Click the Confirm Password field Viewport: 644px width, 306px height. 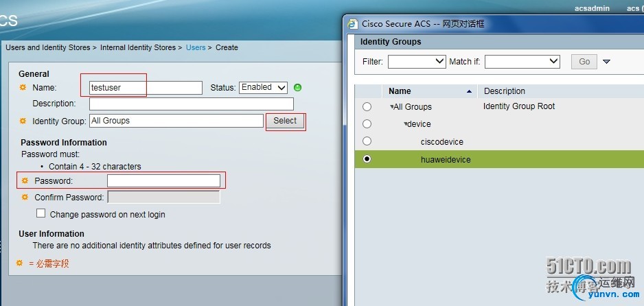pos(163,197)
